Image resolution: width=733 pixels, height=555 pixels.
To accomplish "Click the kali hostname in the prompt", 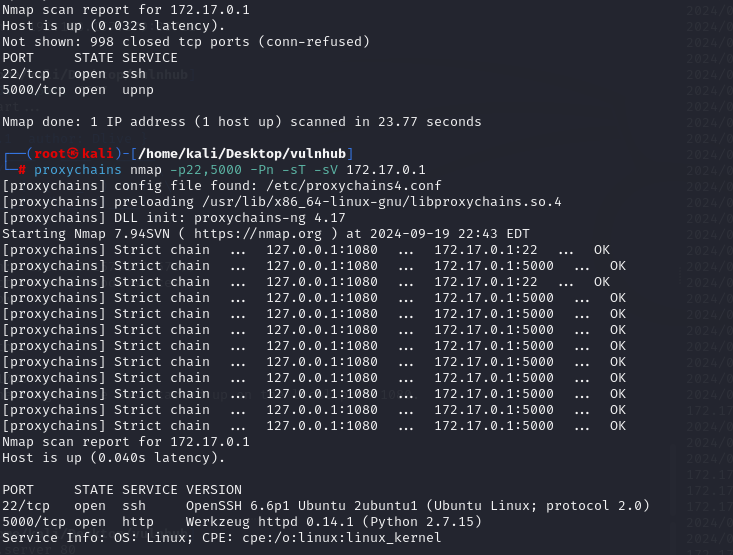I will click(x=95, y=153).
